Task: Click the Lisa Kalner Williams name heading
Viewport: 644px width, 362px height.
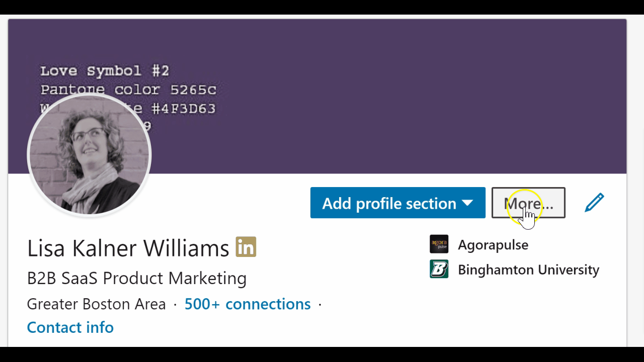Action: pos(128,248)
